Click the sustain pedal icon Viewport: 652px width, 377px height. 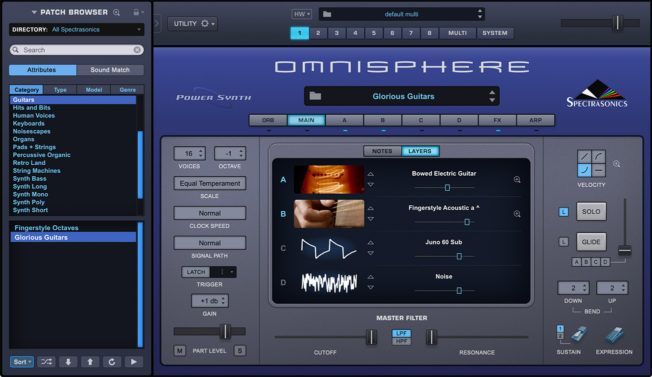pos(578,335)
